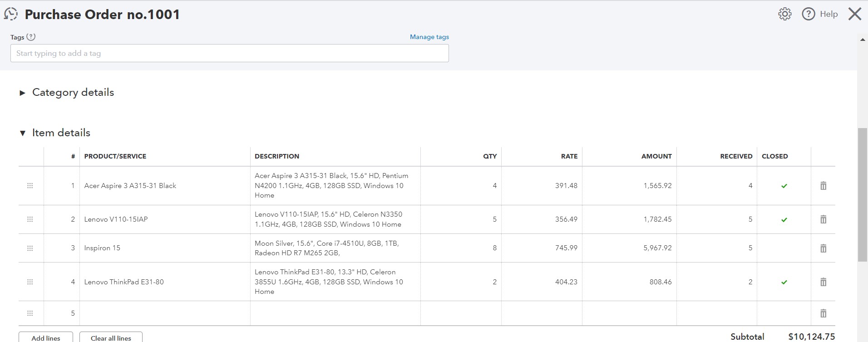Screen dimensions: 868x342
Task: Click the Clear all lines button
Action: click(111, 338)
